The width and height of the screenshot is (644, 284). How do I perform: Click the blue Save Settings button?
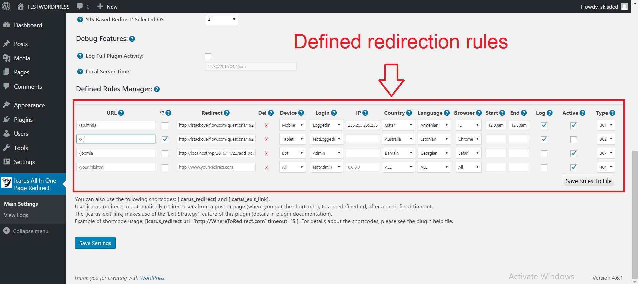95,243
